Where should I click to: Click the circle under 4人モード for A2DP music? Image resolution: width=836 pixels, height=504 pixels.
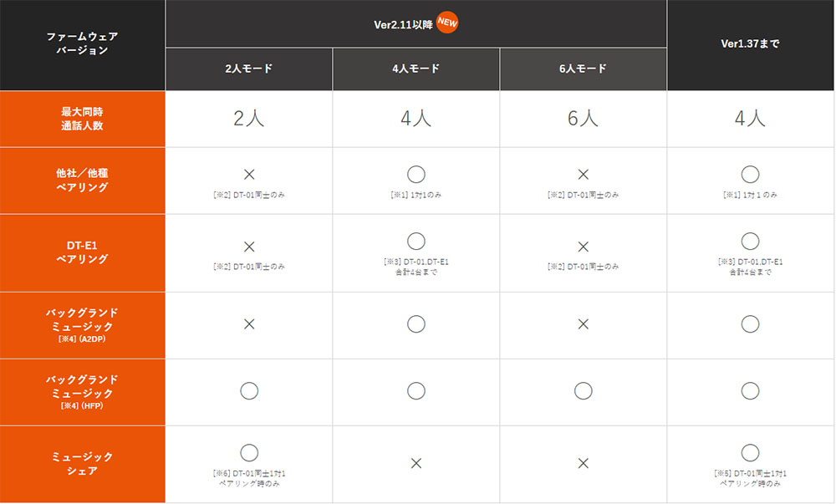click(415, 324)
